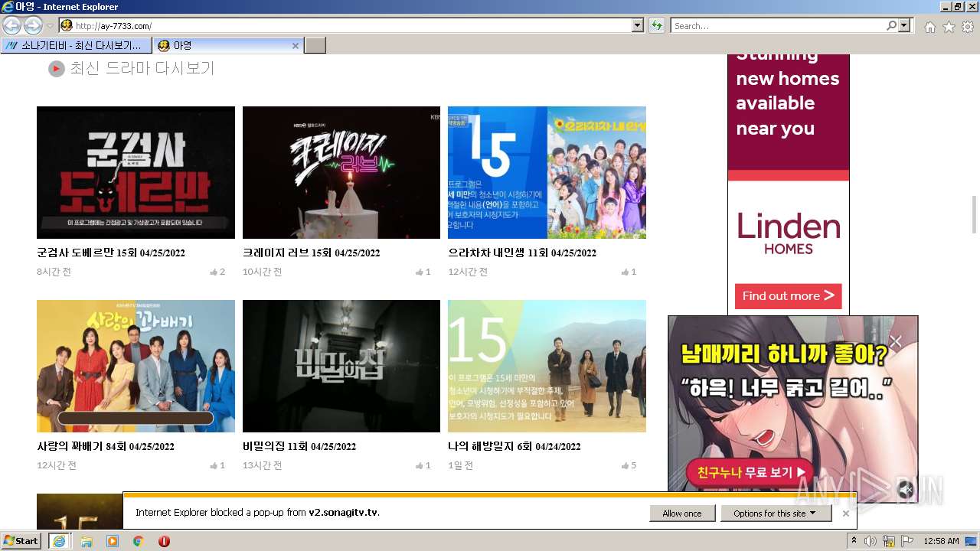This screenshot has height=551, width=980.
Task: Open the 사랑의 꽈배기 thumbnail
Action: 136,366
